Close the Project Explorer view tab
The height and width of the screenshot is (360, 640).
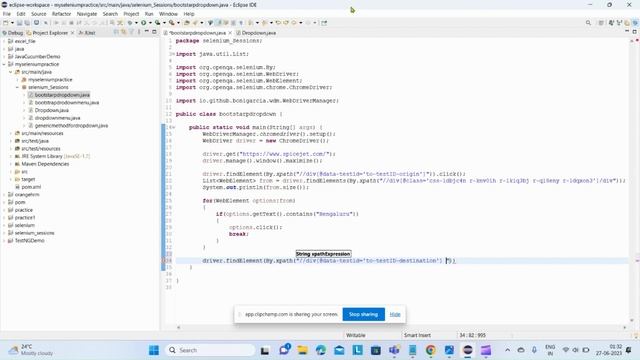click(72, 33)
